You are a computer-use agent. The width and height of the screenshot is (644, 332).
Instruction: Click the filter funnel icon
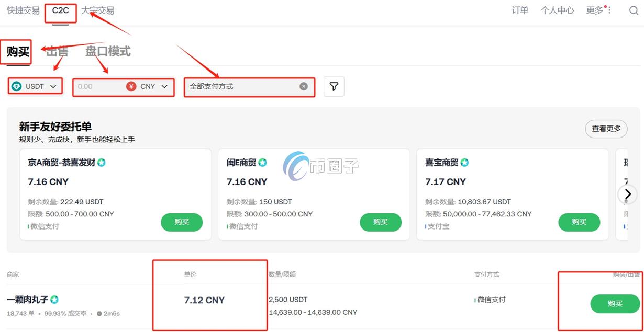pyautogui.click(x=334, y=86)
